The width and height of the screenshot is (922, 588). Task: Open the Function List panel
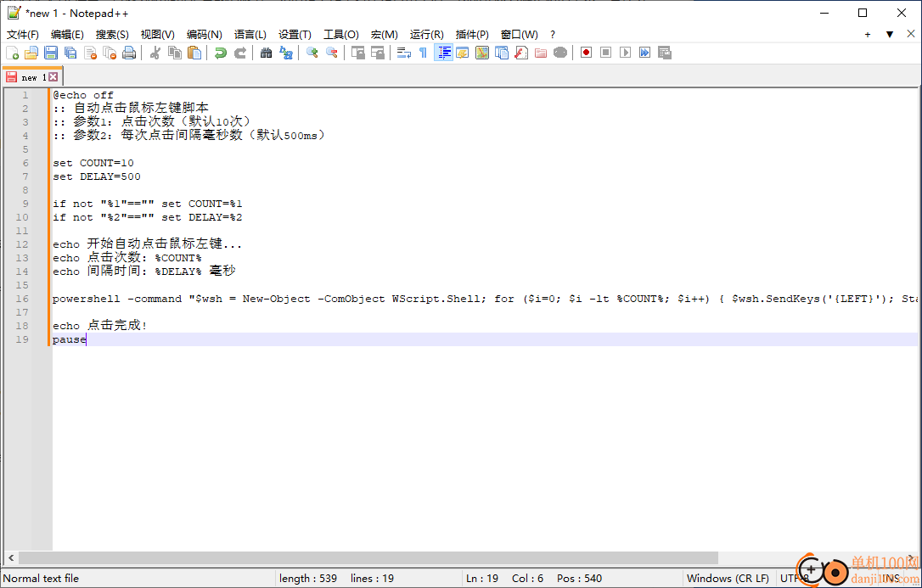click(521, 53)
